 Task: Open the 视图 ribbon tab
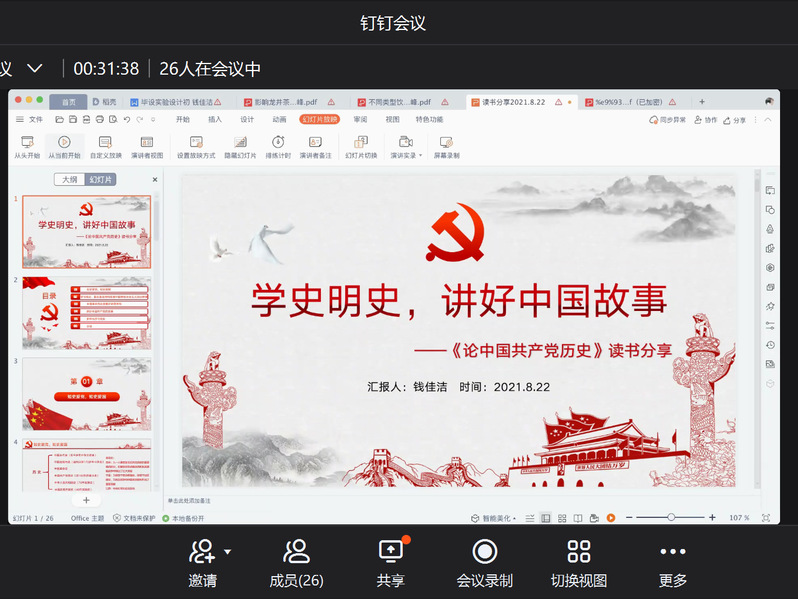coord(392,120)
